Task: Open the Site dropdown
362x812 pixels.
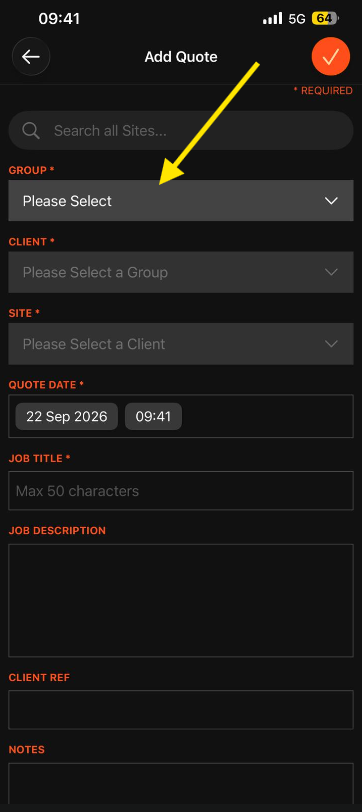Action: click(181, 344)
